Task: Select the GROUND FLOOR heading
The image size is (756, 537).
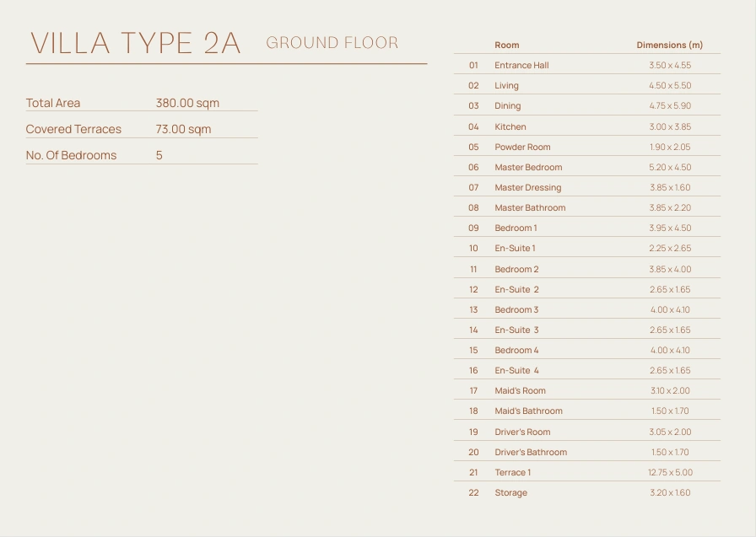Action: pos(332,42)
